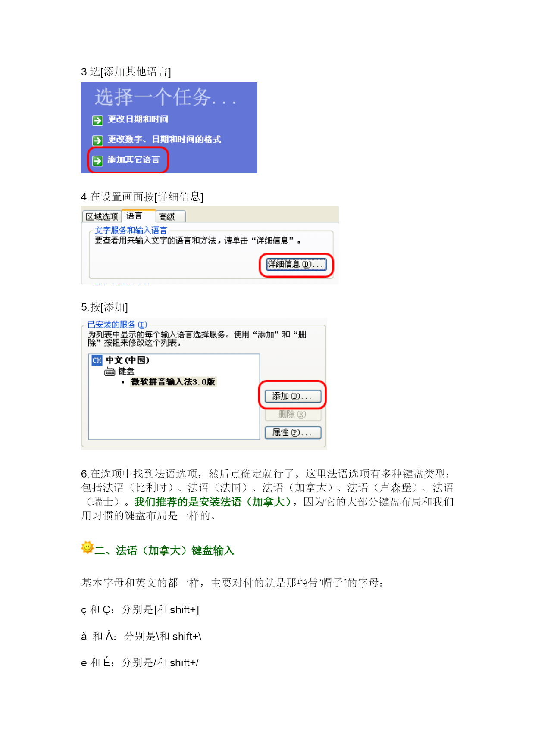Click the 详细信息(D)... button
Screen dimensions: 535x756
(296, 265)
